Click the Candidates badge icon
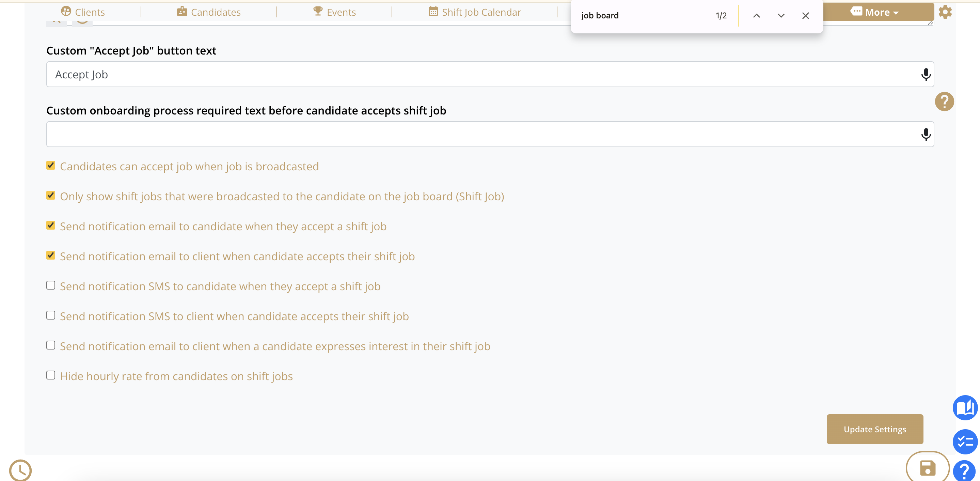 coord(182,11)
